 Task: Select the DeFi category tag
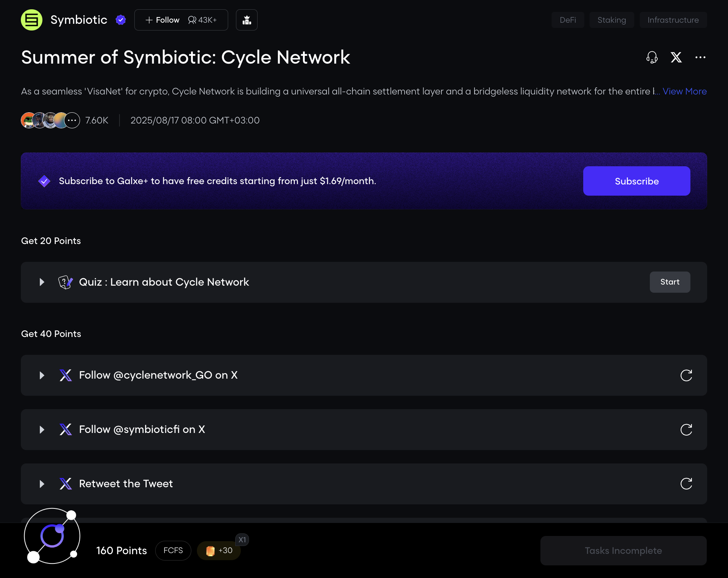[x=568, y=20]
